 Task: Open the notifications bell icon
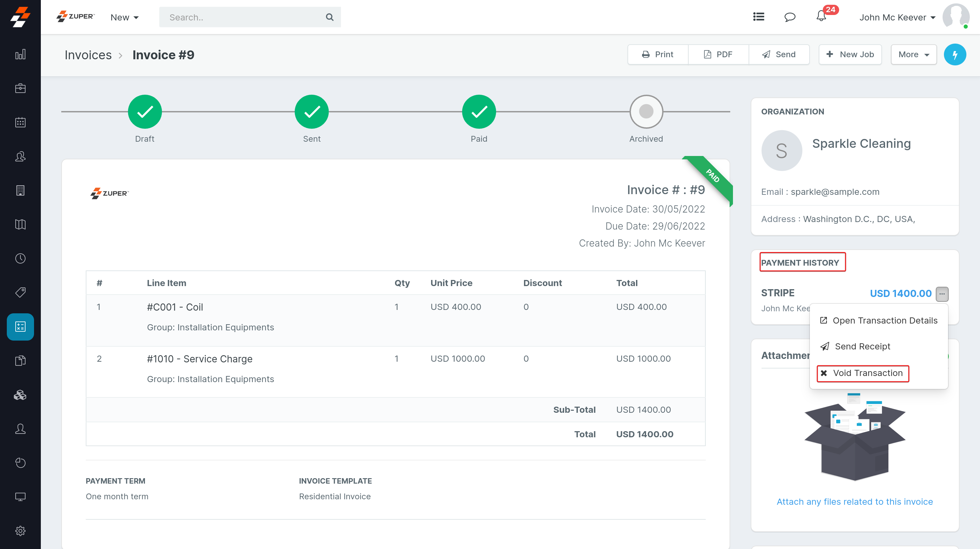tap(821, 17)
